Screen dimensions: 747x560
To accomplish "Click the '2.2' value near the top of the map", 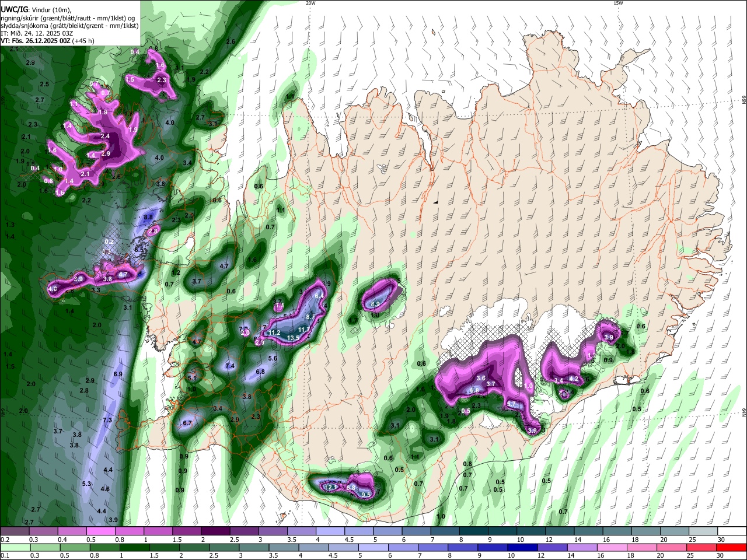I will (204, 72).
